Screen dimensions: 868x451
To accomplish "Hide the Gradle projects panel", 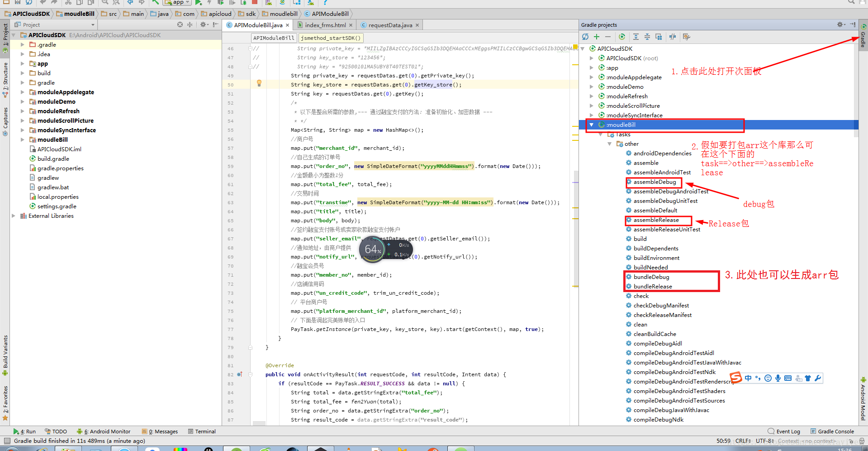I will tap(853, 24).
